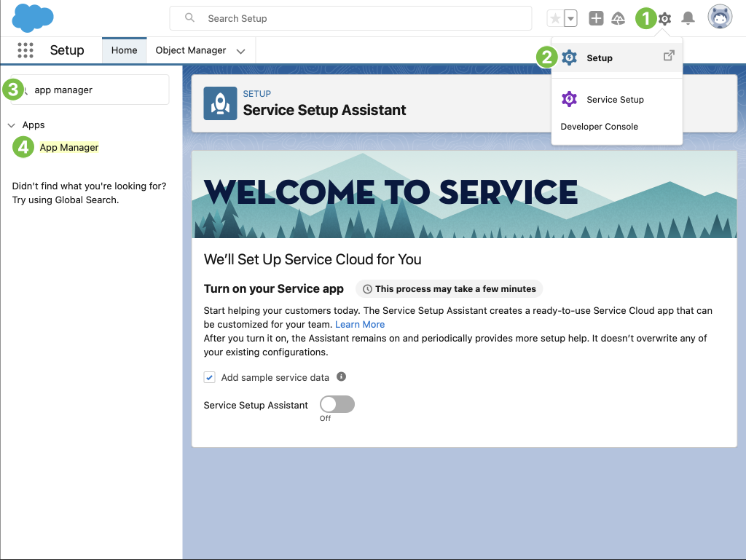
Task: Click the Trailhead guidance icon
Action: pyautogui.click(x=618, y=19)
